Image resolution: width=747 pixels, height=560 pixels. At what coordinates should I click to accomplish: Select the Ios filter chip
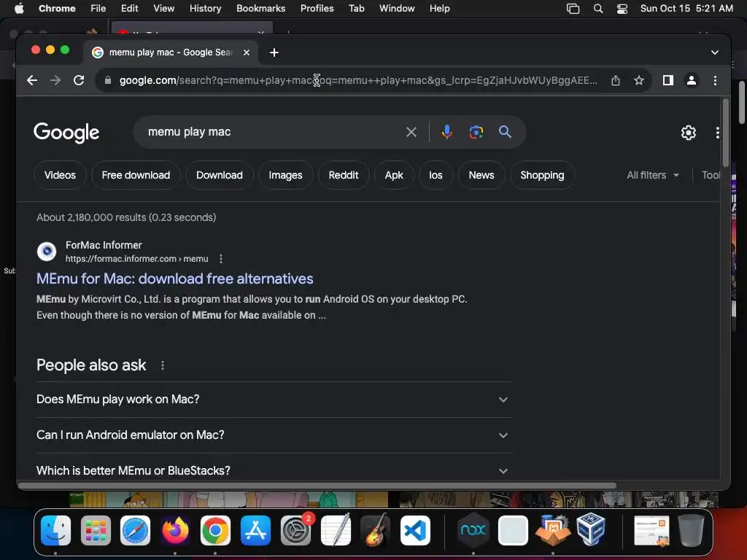click(436, 175)
